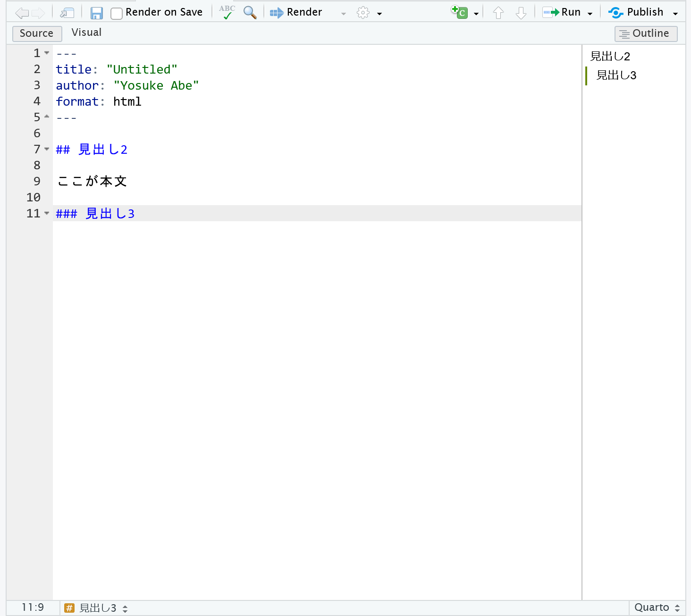Open the Run options dropdown arrow
This screenshot has width=691, height=616.
click(x=590, y=14)
